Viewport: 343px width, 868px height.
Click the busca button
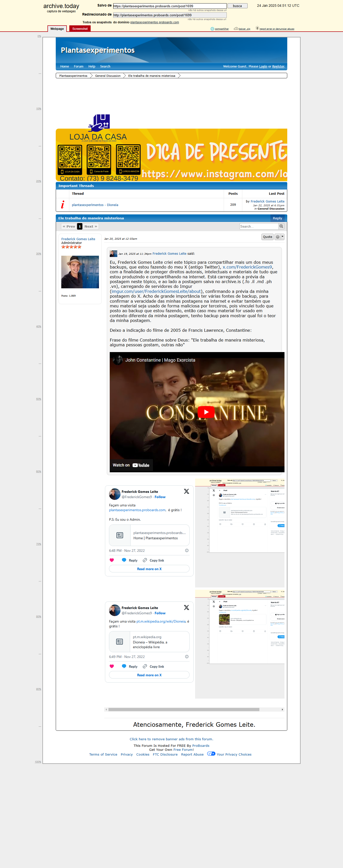(238, 6)
